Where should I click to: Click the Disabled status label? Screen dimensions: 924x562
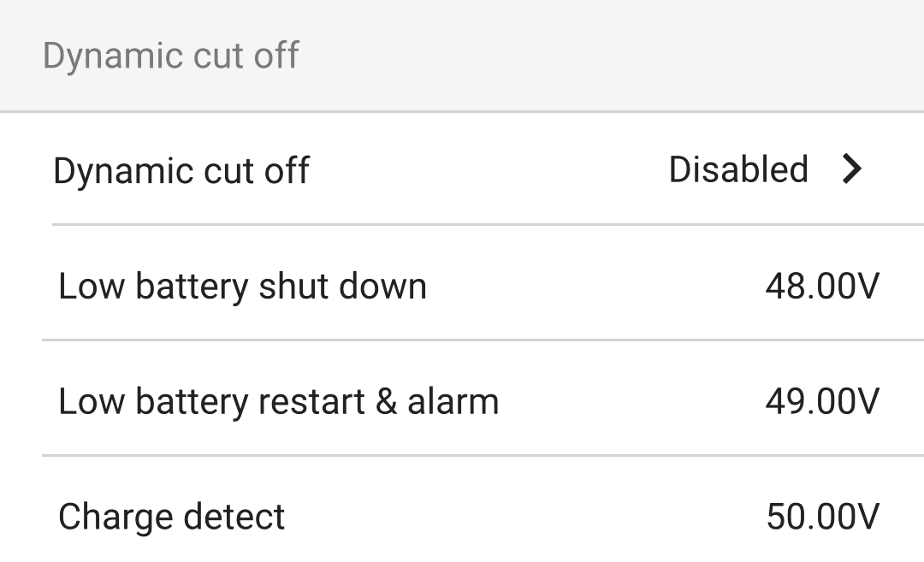pos(739,170)
